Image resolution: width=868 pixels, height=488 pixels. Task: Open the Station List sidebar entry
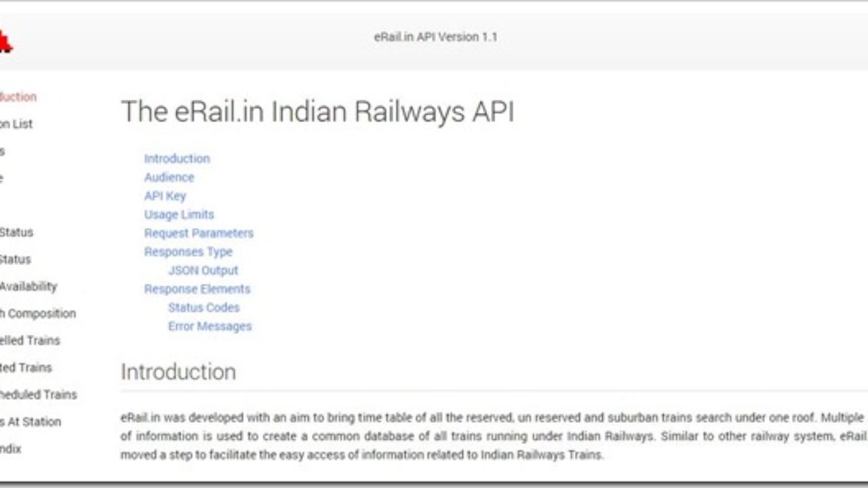coord(16,124)
